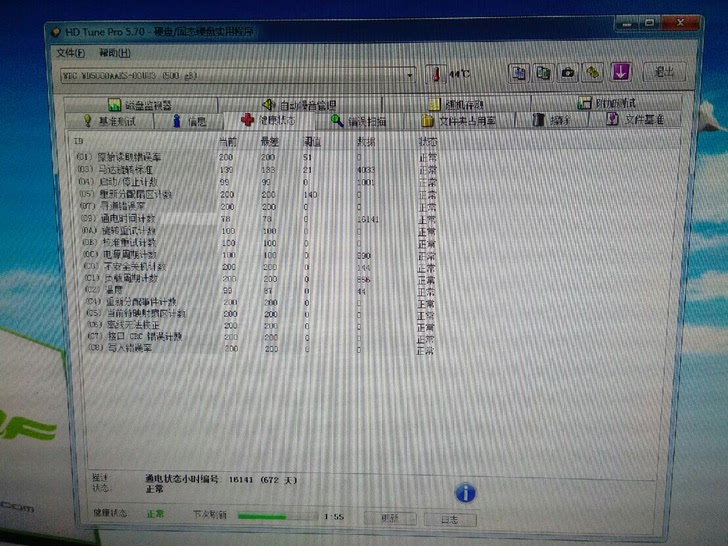Switch to the 信息 tab
This screenshot has height=546, width=728.
188,121
